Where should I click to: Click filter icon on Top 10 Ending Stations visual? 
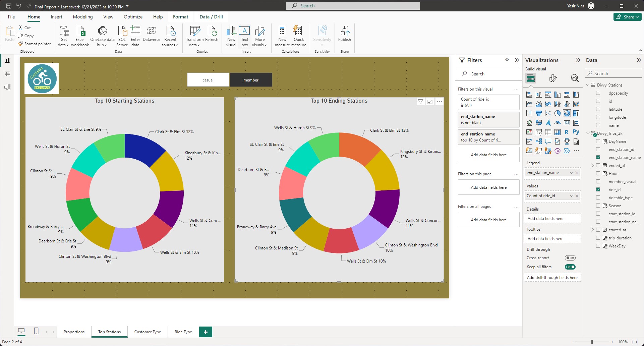click(420, 102)
